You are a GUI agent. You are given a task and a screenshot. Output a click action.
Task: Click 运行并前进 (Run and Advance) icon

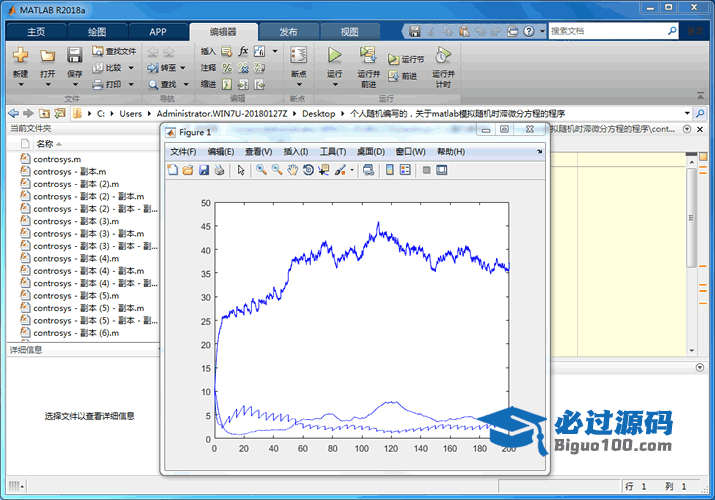368,55
